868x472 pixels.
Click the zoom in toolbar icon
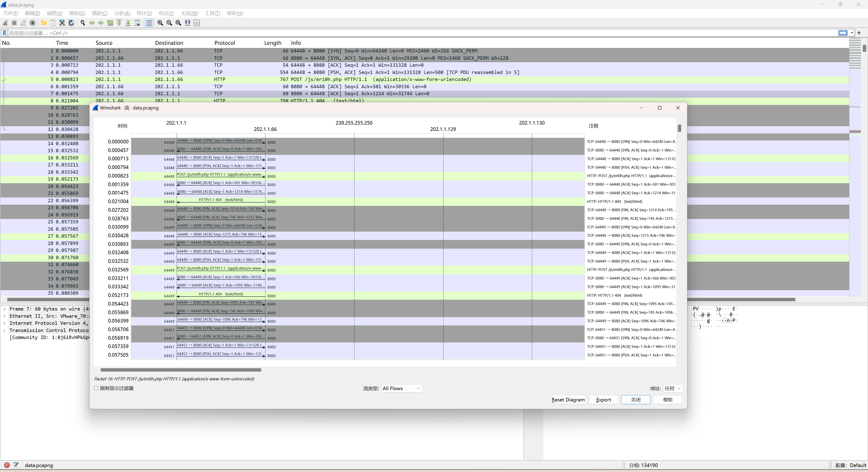coord(160,23)
